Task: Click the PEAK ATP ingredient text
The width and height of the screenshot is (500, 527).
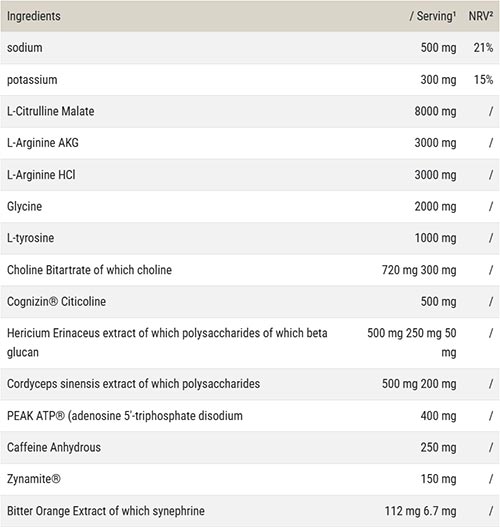Action: 125,416
